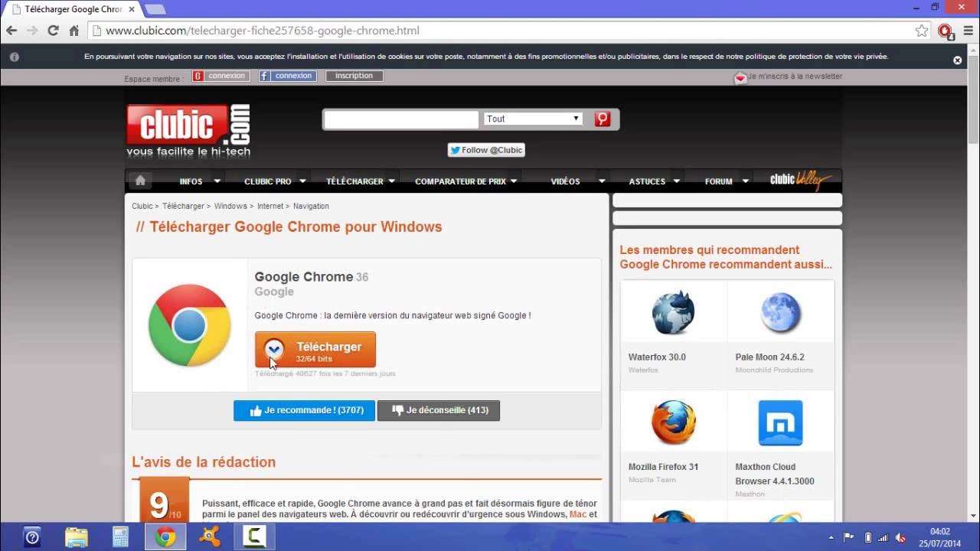Click the Facebook connexion button

click(288, 76)
